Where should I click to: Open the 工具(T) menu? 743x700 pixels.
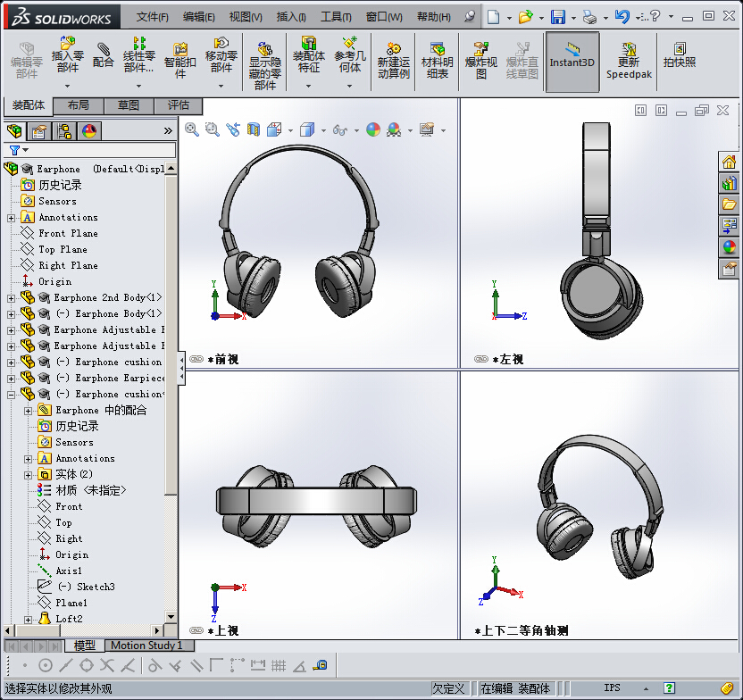point(336,17)
